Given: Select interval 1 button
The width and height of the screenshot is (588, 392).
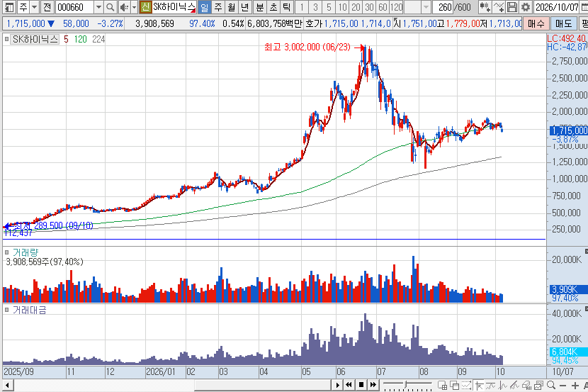Looking at the screenshot, I should click(302, 7).
